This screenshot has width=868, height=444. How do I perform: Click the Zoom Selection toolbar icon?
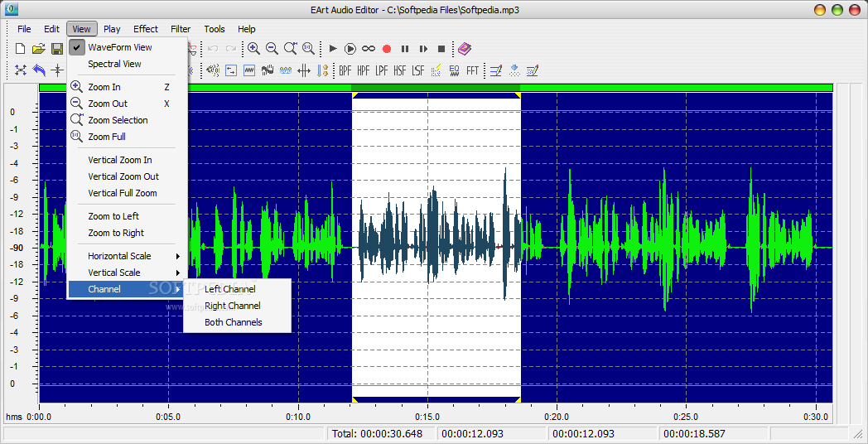tap(290, 49)
